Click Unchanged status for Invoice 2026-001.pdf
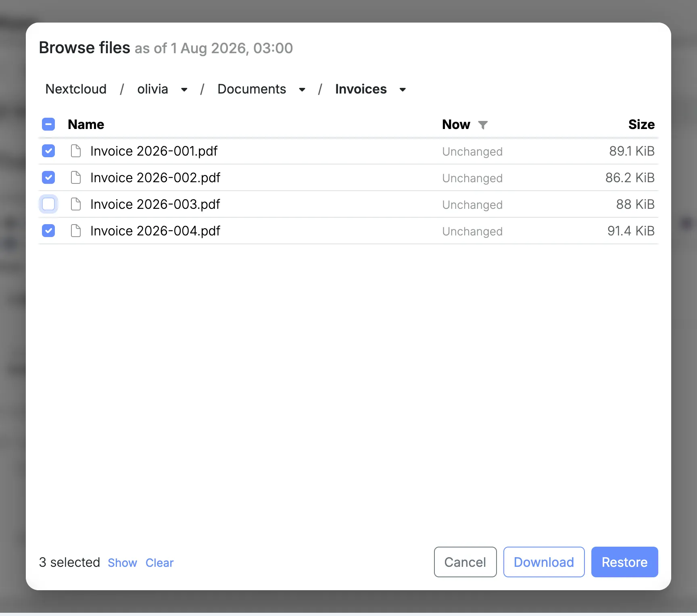Image resolution: width=697 pixels, height=616 pixels. pyautogui.click(x=472, y=152)
